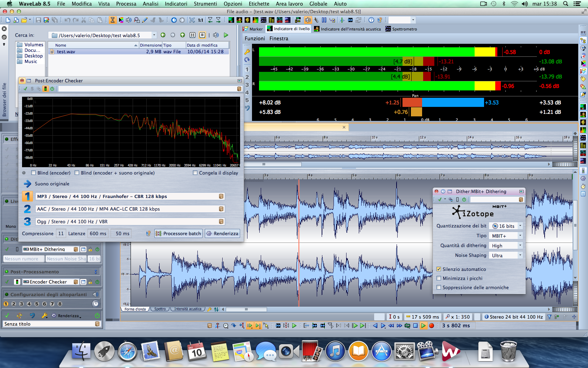Click the Stop button in transport bar
588x368 pixels.
[x=415, y=326]
